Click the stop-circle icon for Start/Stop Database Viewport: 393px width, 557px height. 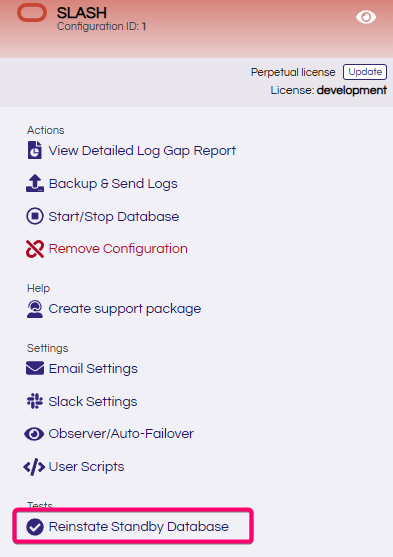pyautogui.click(x=35, y=216)
